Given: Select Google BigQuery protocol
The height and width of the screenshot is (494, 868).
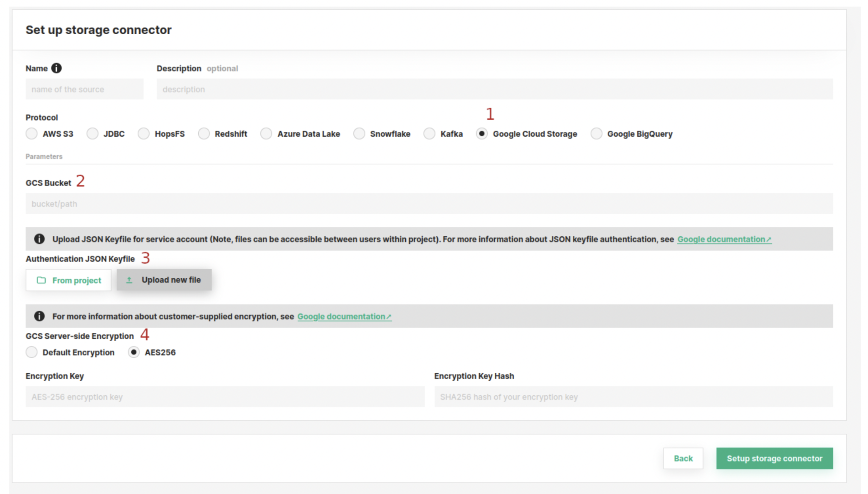Looking at the screenshot, I should 596,134.
